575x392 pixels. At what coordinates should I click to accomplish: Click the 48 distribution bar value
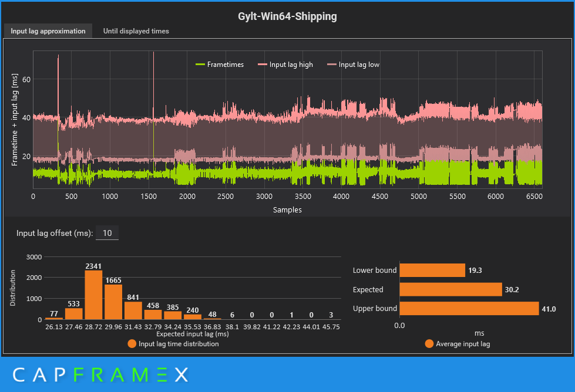click(213, 315)
